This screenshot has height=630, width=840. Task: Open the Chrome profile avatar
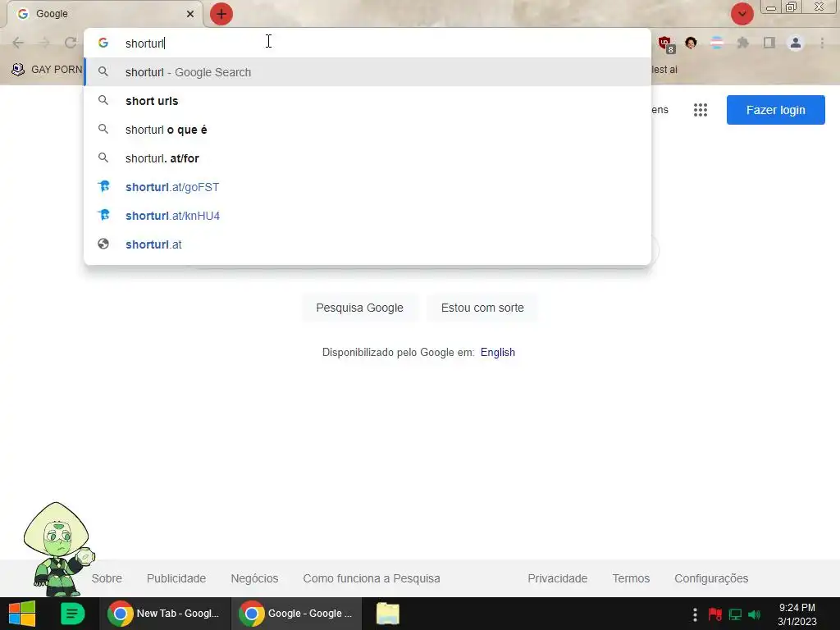coord(796,43)
